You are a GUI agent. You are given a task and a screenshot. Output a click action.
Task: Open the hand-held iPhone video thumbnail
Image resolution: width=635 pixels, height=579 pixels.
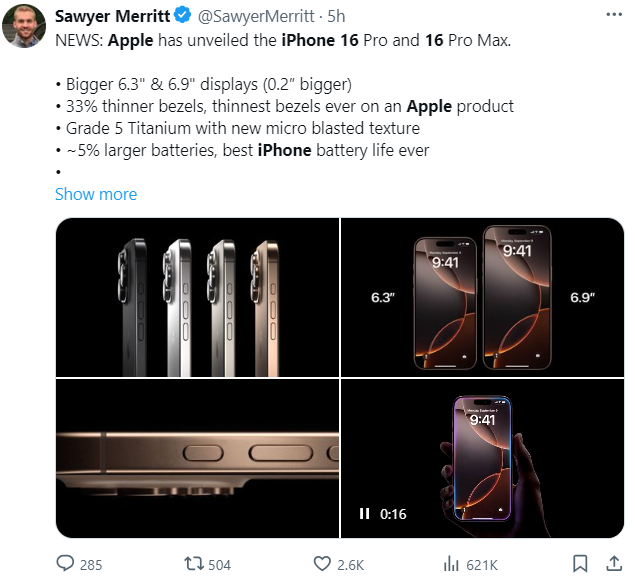click(x=482, y=458)
